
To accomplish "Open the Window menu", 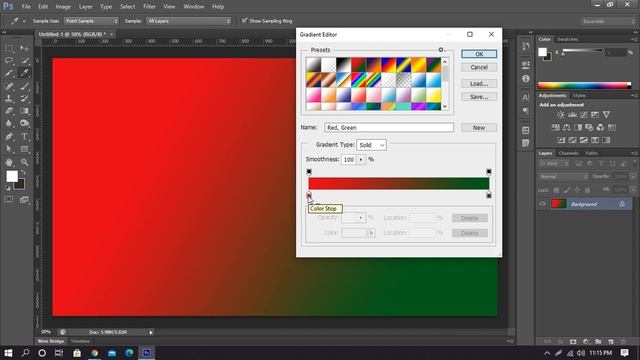I will tap(193, 7).
